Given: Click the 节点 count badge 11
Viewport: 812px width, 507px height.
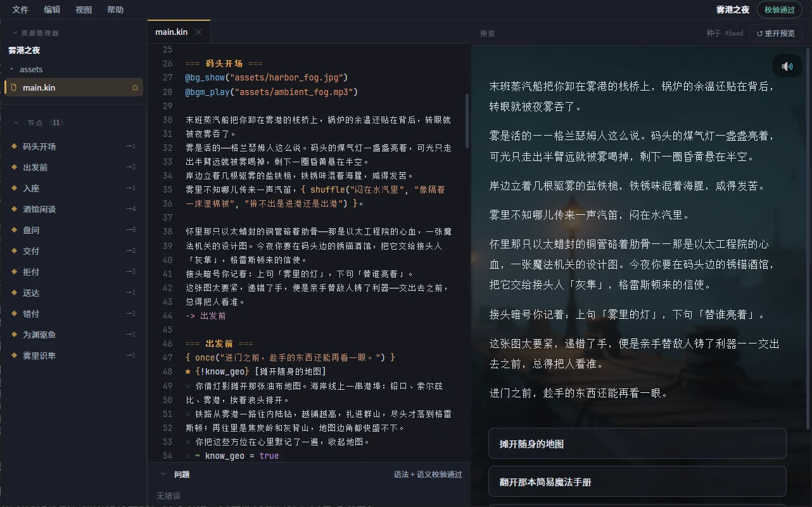Looking at the screenshot, I should pyautogui.click(x=56, y=122).
